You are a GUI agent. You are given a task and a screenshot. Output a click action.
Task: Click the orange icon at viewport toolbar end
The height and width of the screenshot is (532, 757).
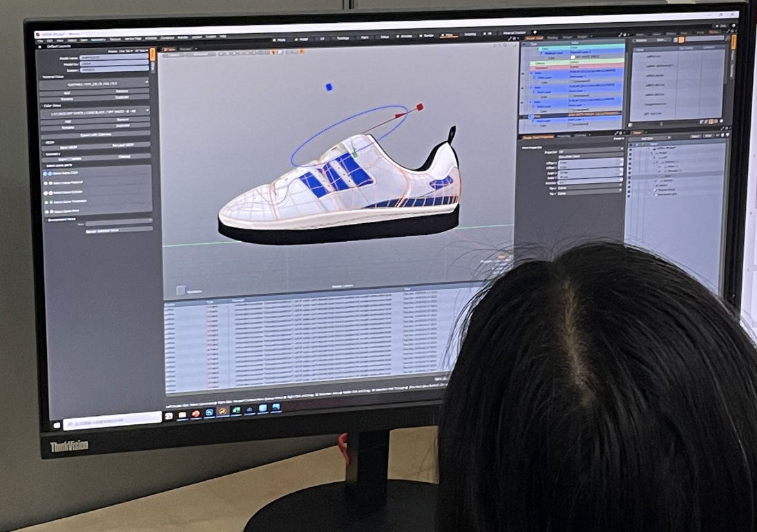[x=301, y=52]
